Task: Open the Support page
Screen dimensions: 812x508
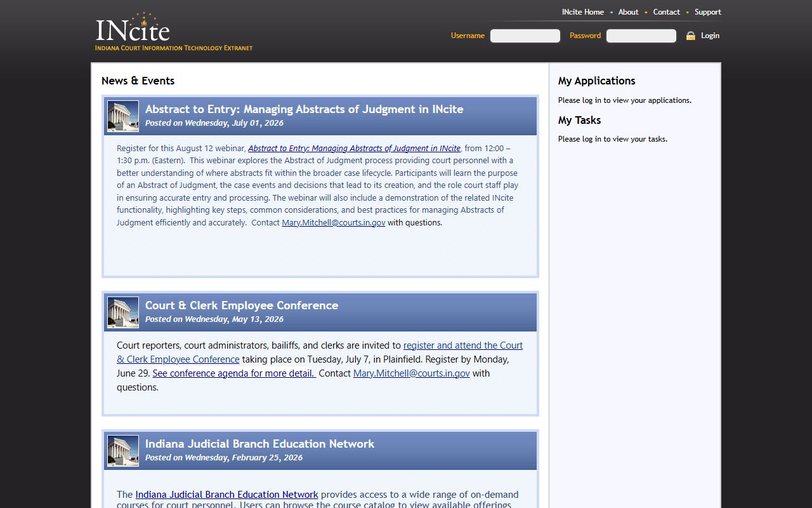Action: coord(707,12)
